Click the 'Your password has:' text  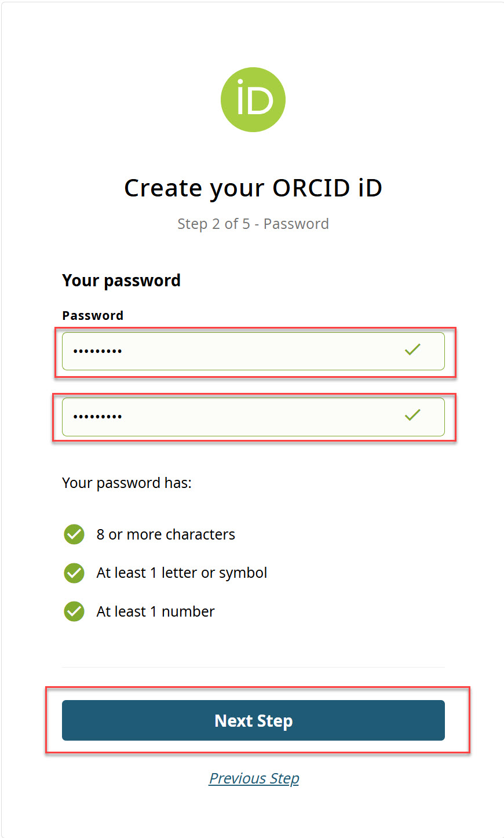(127, 482)
